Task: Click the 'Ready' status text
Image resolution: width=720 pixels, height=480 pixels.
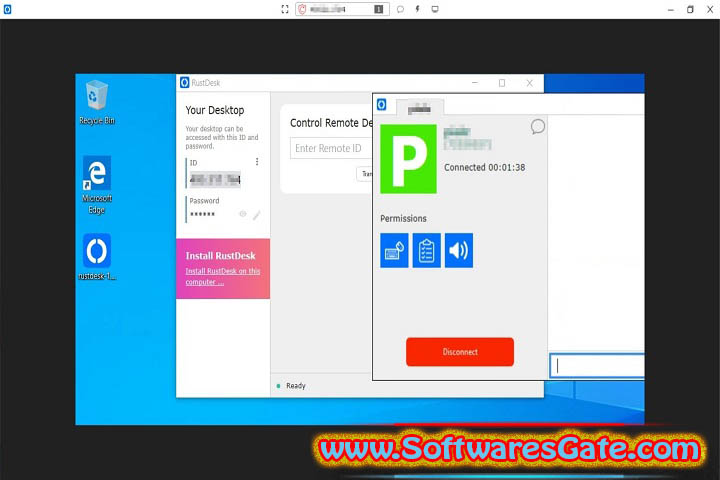Action: click(296, 386)
